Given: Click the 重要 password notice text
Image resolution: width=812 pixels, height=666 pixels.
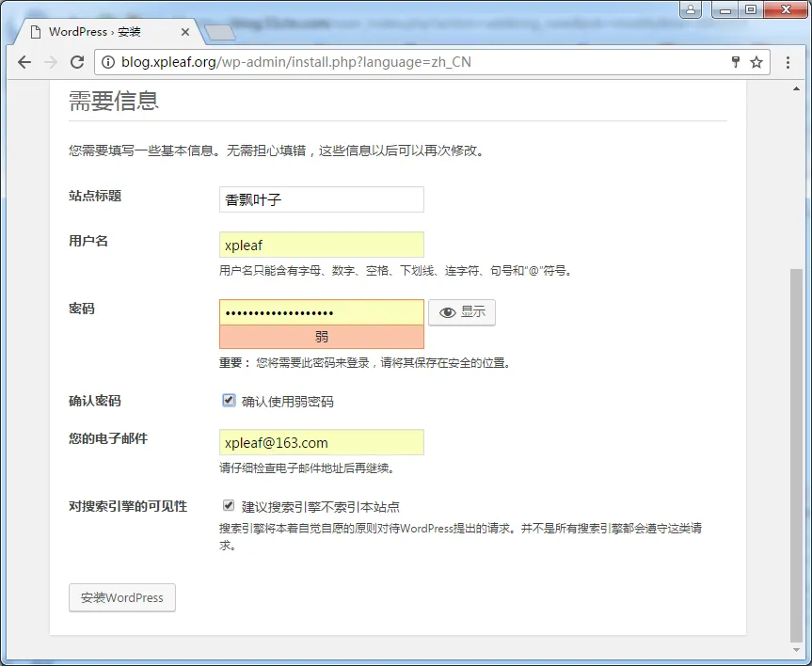Looking at the screenshot, I should (366, 362).
